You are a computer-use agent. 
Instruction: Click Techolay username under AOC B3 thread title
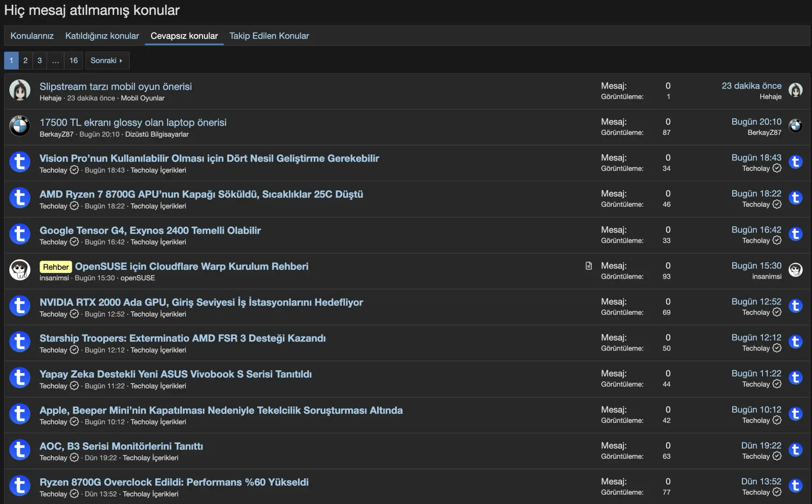[x=53, y=458]
